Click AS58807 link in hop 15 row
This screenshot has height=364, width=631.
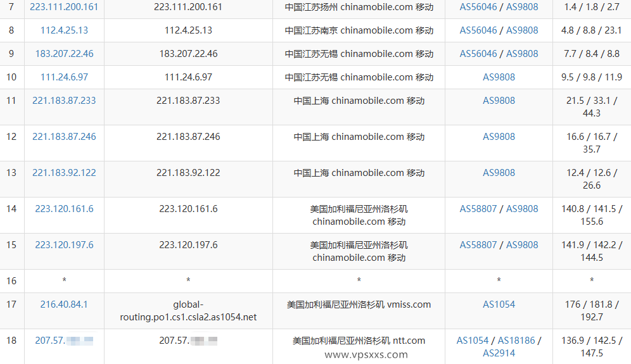point(478,245)
